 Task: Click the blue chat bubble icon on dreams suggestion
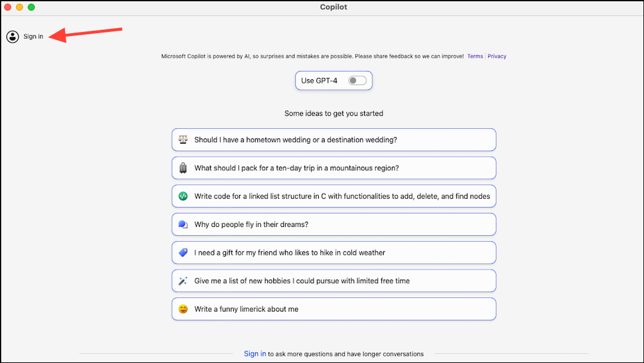coord(183,224)
